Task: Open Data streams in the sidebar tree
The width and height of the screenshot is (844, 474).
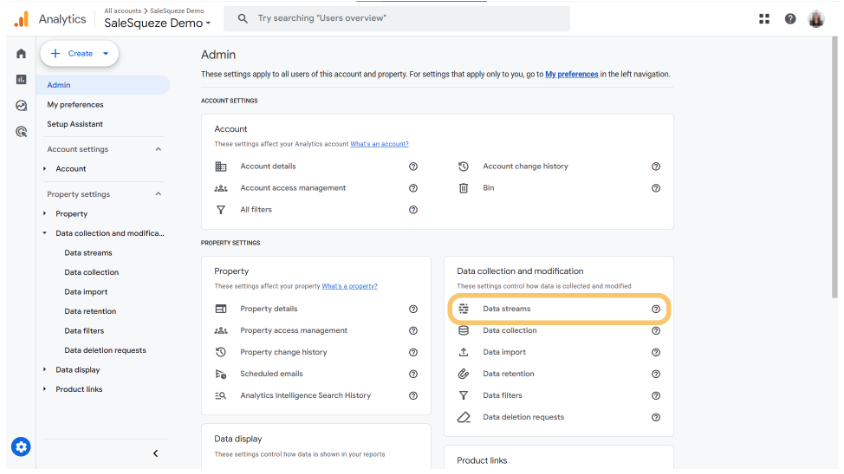Action: (x=88, y=252)
